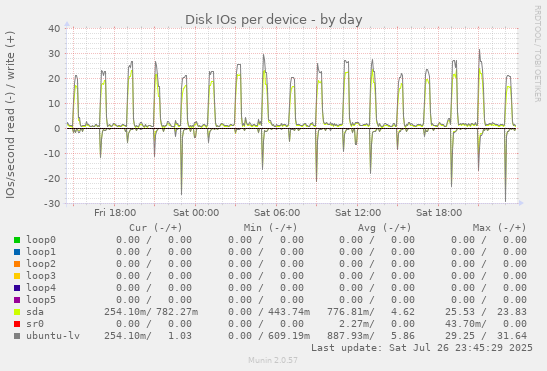Select sda maximum write value '23.83'
Viewport: 547px width, 371px height.
click(512, 312)
